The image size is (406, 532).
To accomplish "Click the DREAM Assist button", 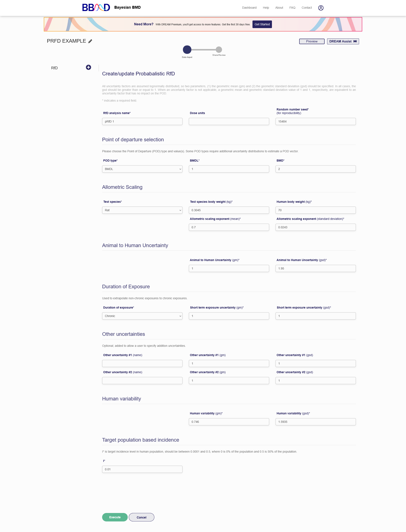I will 343,41.
